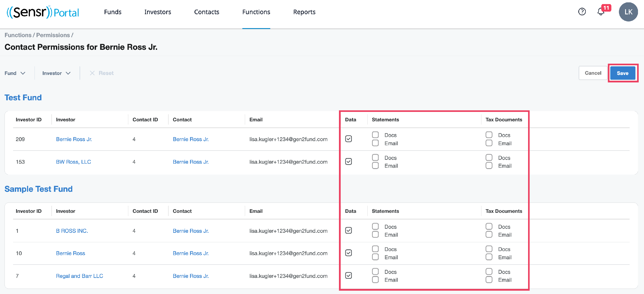Enable Tax Documents Email for B ROSS INC.
The height and width of the screenshot is (294, 644).
tap(489, 235)
